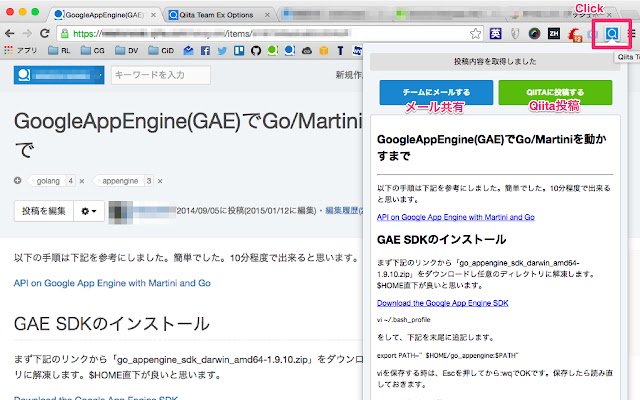Open API on Google App Engine link in popup
Screen dimensions: 640x400
pyautogui.click(x=456, y=217)
